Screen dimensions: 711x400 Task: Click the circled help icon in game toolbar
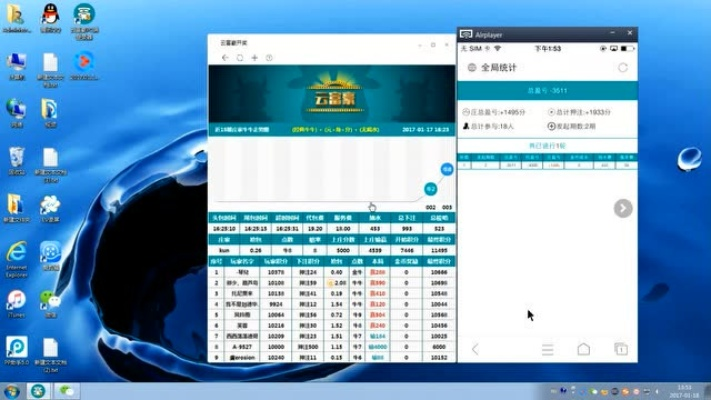pos(269,58)
